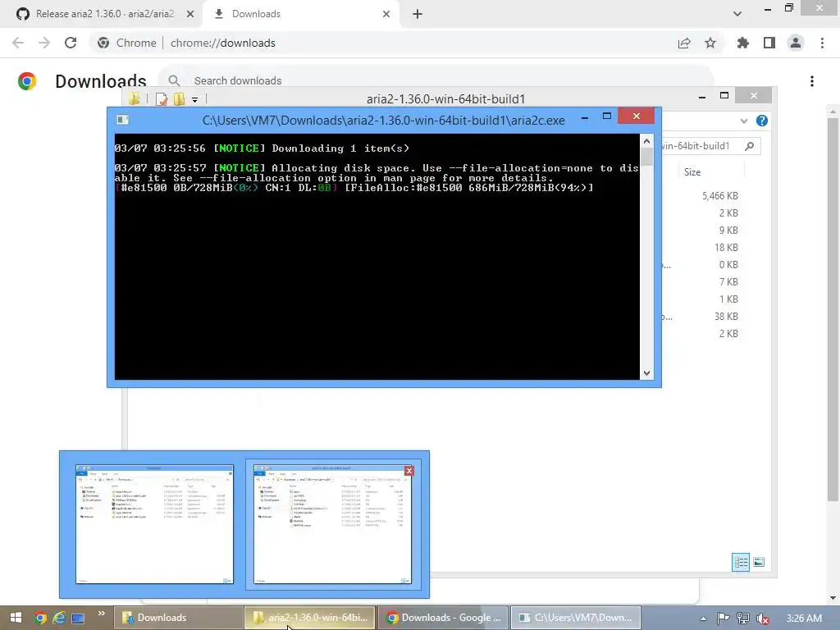Click the Properties icon in Explorer quick access toolbar
The image size is (840, 630).
click(162, 99)
